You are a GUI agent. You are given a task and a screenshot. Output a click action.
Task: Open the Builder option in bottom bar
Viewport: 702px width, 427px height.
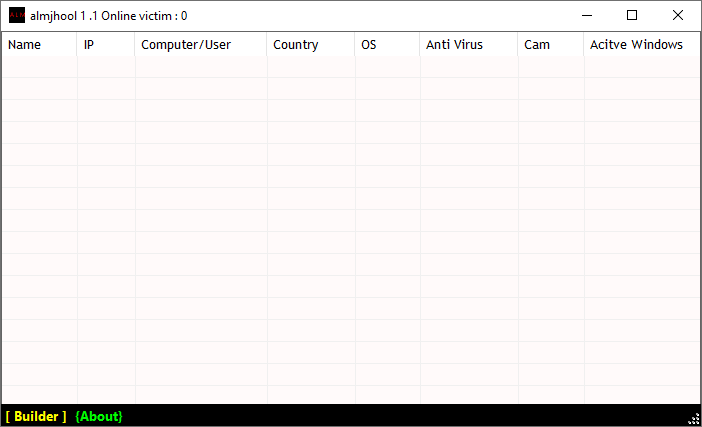tap(36, 416)
